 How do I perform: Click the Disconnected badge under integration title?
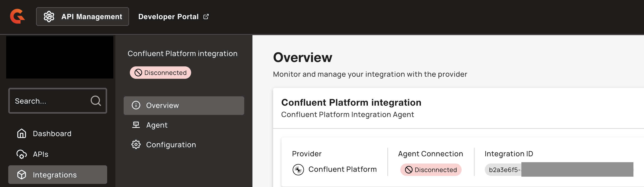click(160, 73)
